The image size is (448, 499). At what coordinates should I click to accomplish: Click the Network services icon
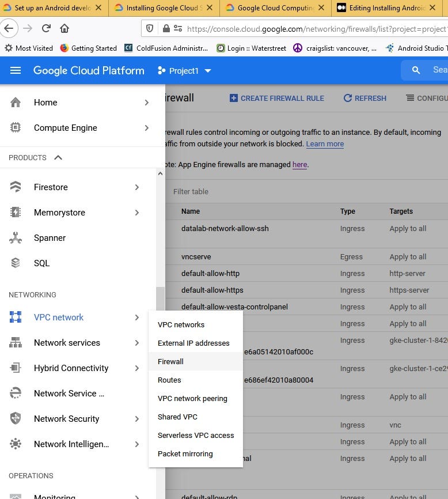[16, 342]
